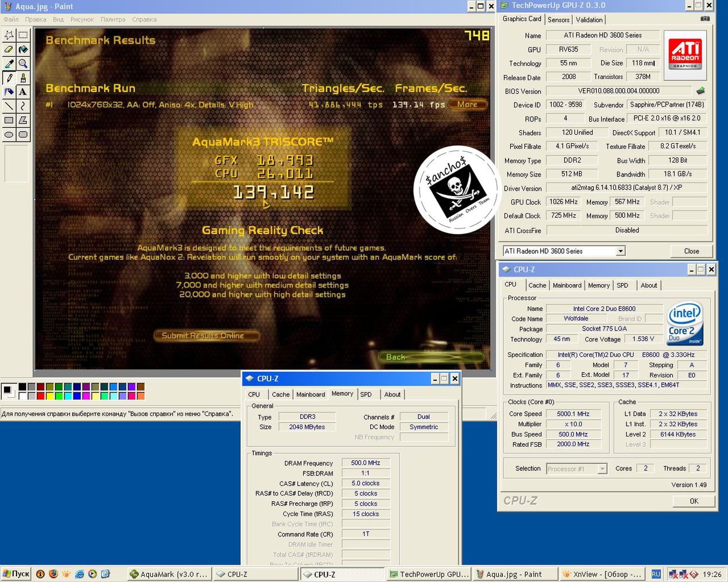Pick the Rounded Rectangle tool in Paint
728x582 pixels.
[23, 135]
